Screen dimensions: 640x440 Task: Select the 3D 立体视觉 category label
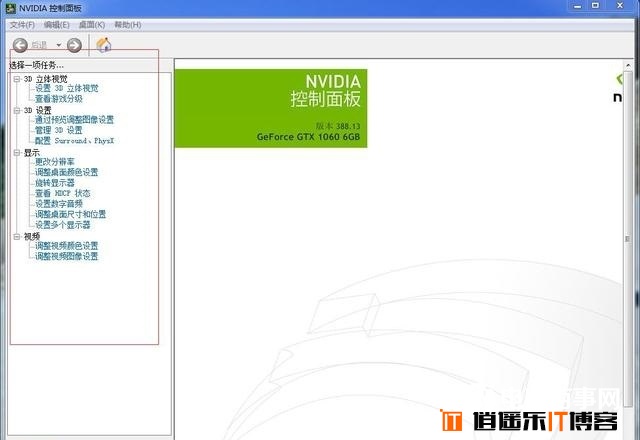click(x=45, y=79)
